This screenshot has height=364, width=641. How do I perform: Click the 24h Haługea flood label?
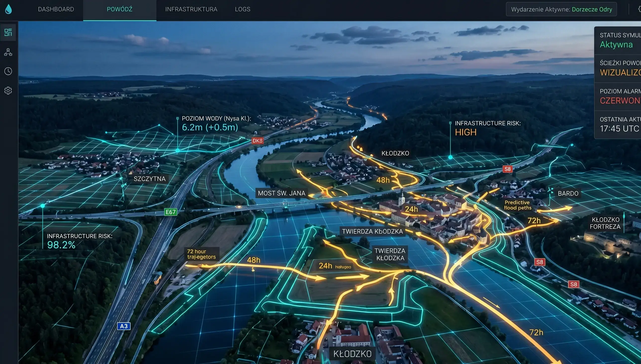(335, 266)
